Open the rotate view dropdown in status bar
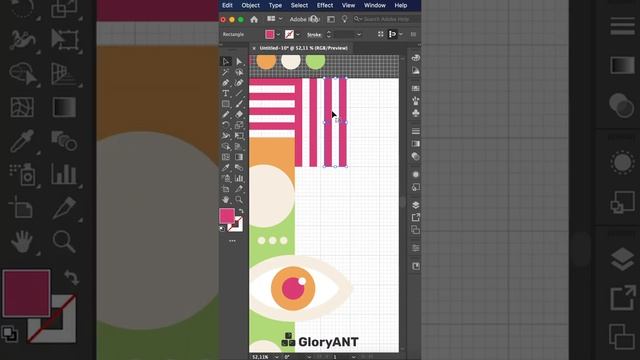Viewport: 640px width, 360px height. pos(309,357)
